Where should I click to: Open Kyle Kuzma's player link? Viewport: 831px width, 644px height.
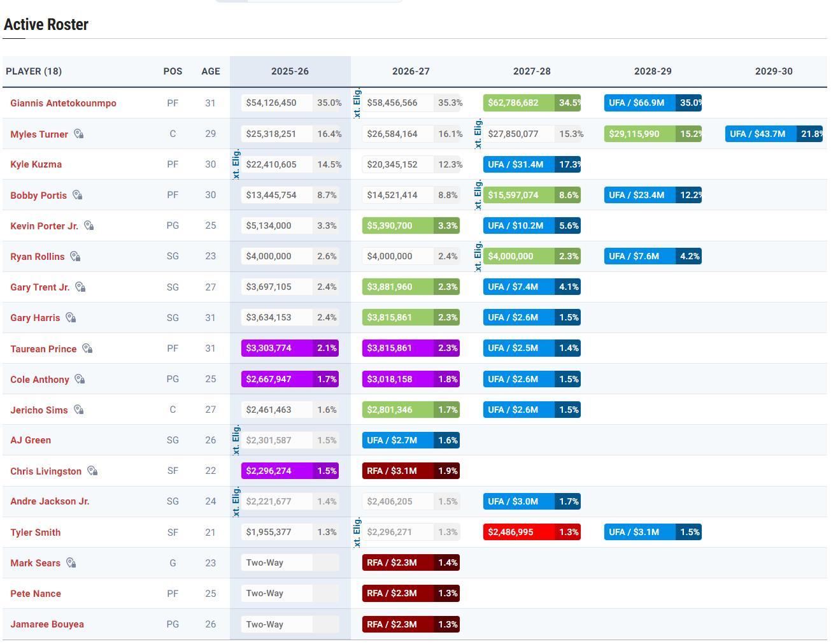click(36, 164)
